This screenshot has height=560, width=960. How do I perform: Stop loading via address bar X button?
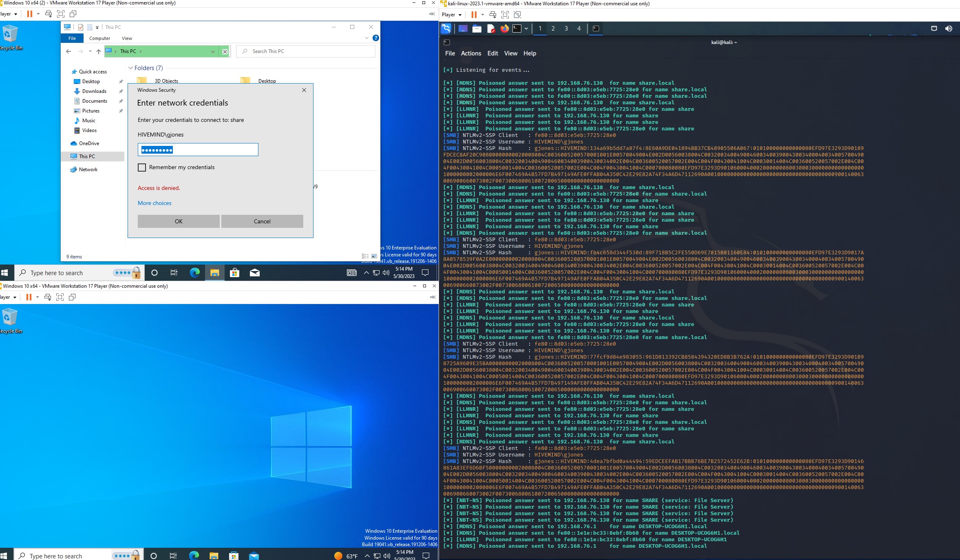point(225,51)
